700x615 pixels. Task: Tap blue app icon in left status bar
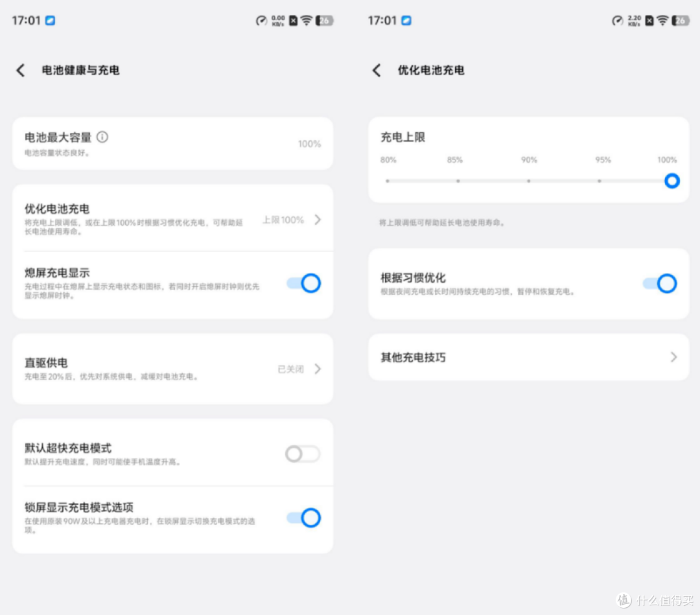coord(51,21)
